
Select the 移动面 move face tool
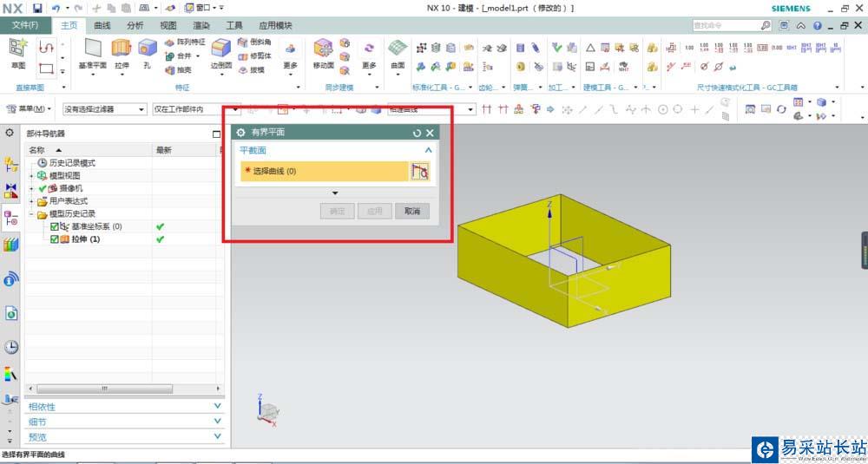pos(323,54)
